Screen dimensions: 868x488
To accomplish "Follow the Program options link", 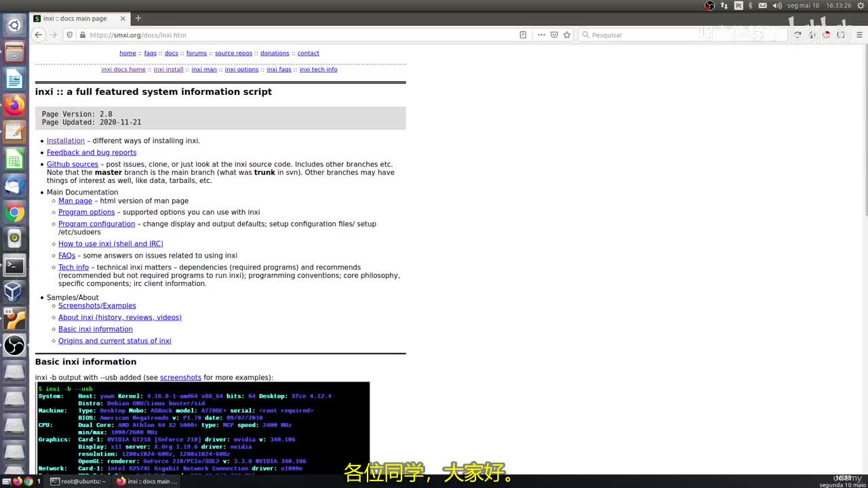I will coord(87,212).
